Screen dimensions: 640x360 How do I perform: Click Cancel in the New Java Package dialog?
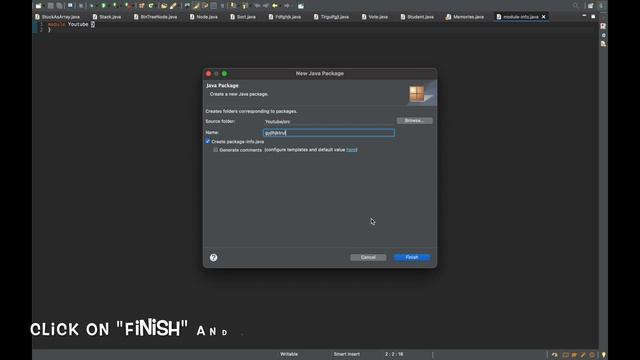tap(368, 257)
